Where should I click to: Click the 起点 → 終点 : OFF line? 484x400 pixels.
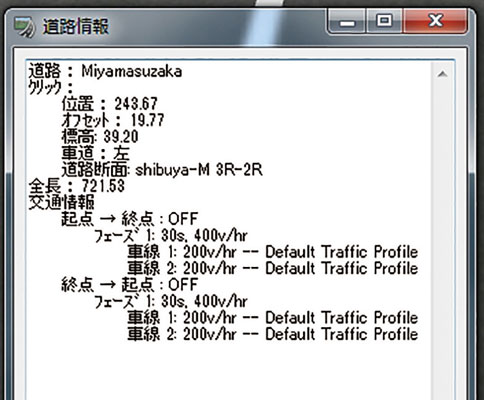click(x=130, y=219)
